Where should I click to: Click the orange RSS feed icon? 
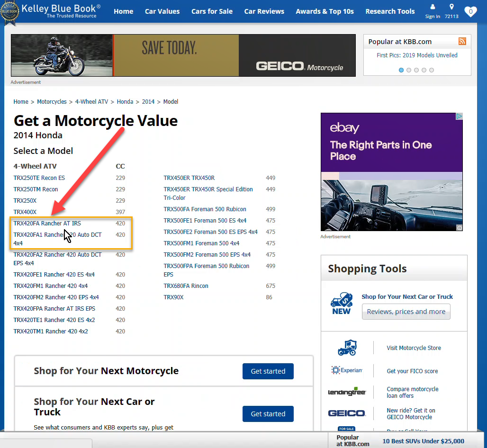[462, 41]
